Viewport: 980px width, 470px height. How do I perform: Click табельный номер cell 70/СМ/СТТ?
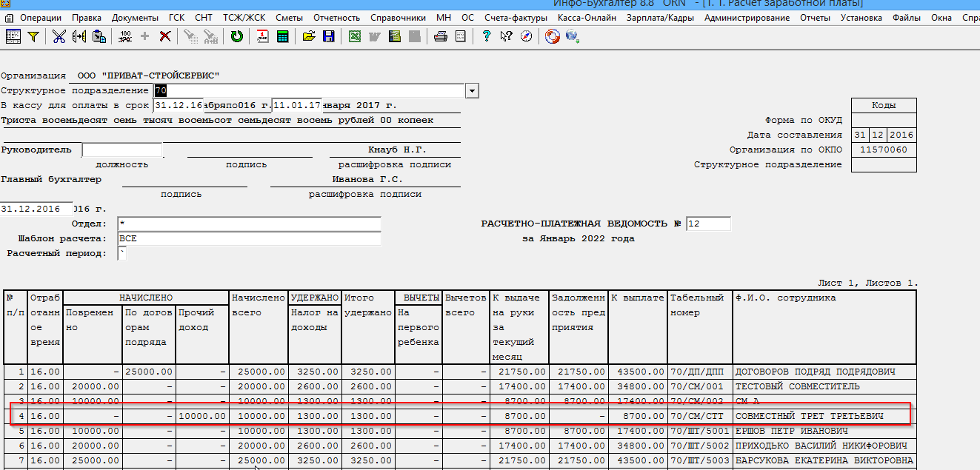[700, 416]
